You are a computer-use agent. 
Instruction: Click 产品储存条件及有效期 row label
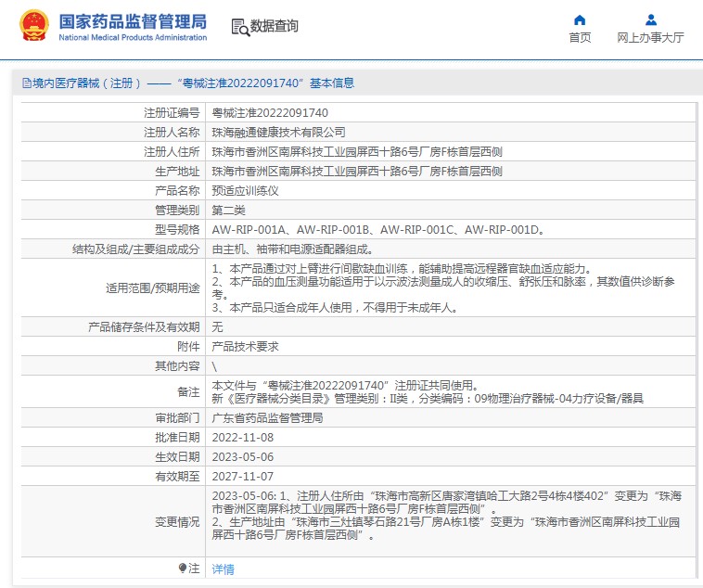144,327
